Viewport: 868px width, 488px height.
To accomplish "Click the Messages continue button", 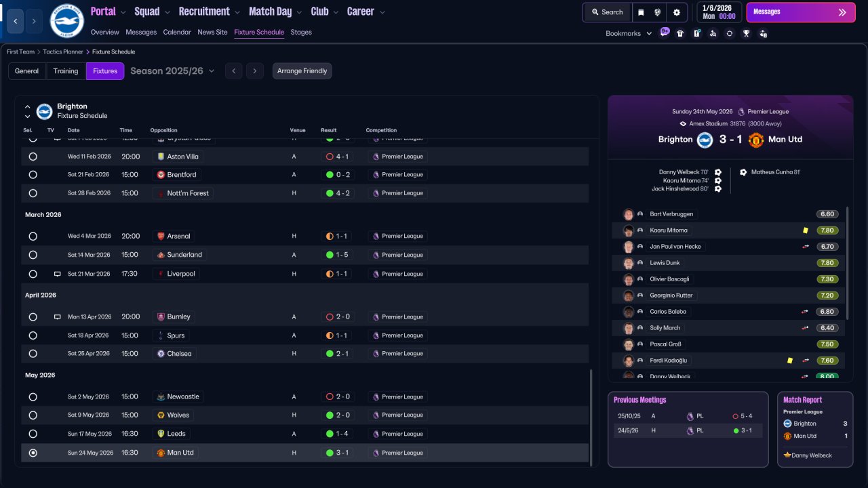I will coord(801,12).
